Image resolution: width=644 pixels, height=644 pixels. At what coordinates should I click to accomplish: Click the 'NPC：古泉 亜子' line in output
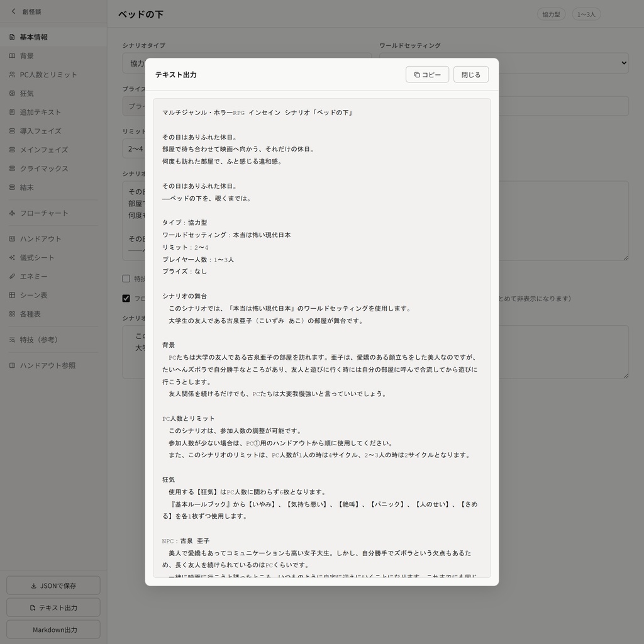pos(186,541)
